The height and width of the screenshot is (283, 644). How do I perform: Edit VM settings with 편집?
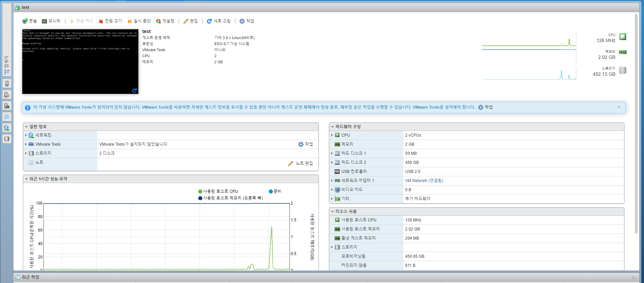(191, 21)
